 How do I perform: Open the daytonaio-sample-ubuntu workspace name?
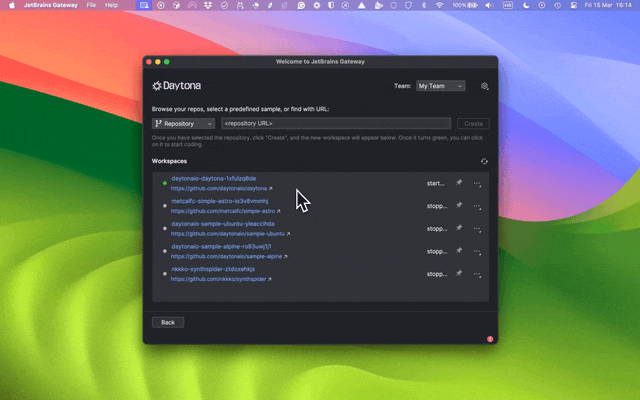[x=223, y=224]
